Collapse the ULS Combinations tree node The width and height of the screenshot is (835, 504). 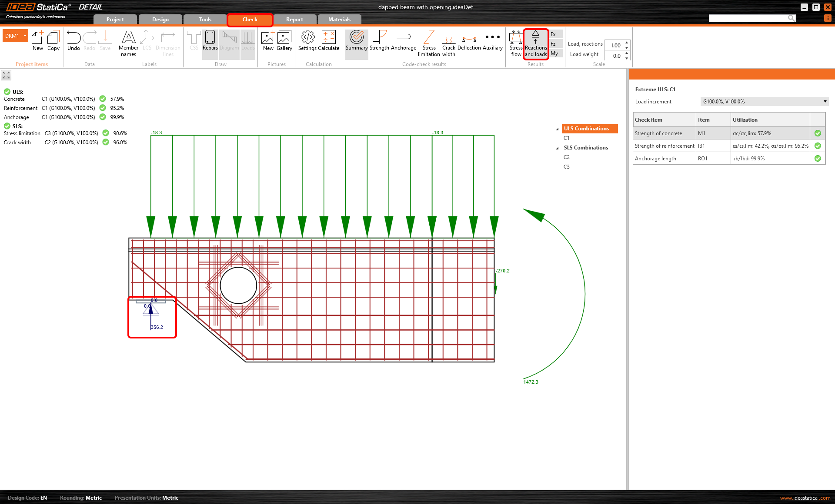(x=557, y=129)
